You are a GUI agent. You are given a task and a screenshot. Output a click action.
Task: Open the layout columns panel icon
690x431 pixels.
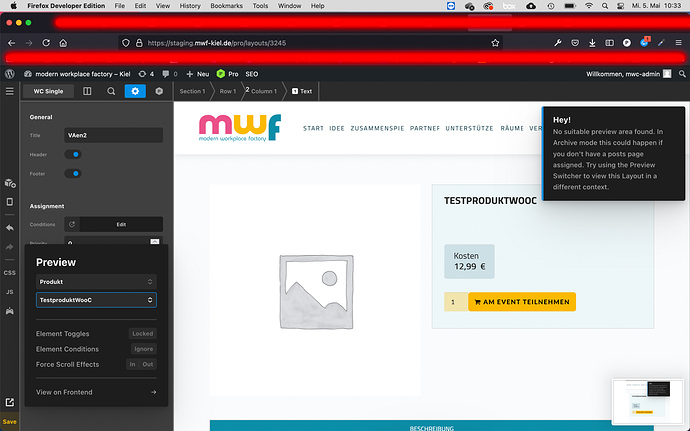[87, 91]
